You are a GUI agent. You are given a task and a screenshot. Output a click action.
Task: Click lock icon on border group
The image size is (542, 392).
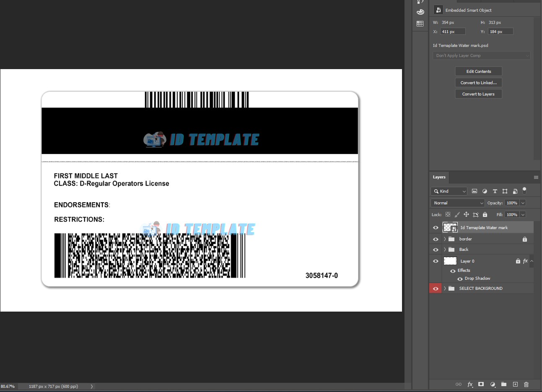pos(524,239)
